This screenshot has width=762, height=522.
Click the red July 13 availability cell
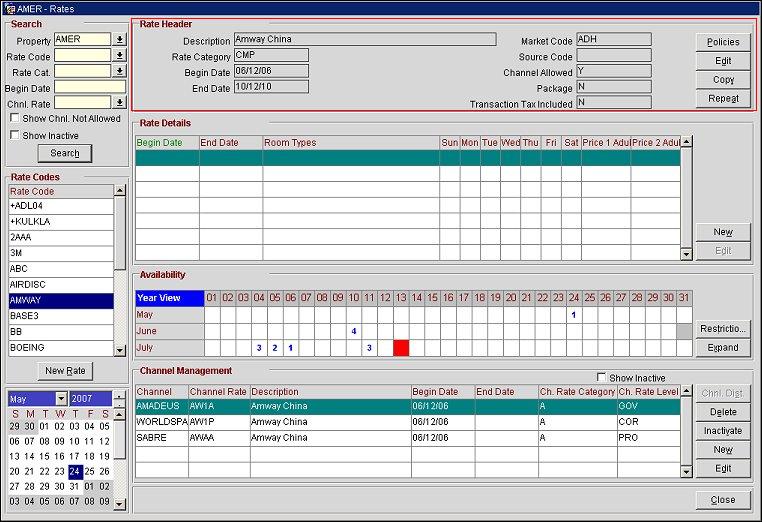(x=401, y=348)
